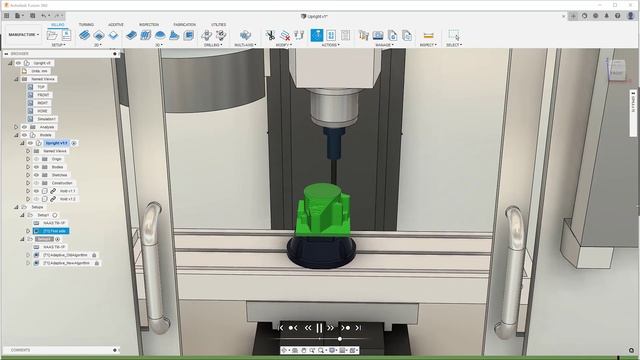Select the Simulation1 named view
Image resolution: width=640 pixels, height=360 pixels.
click(47, 119)
